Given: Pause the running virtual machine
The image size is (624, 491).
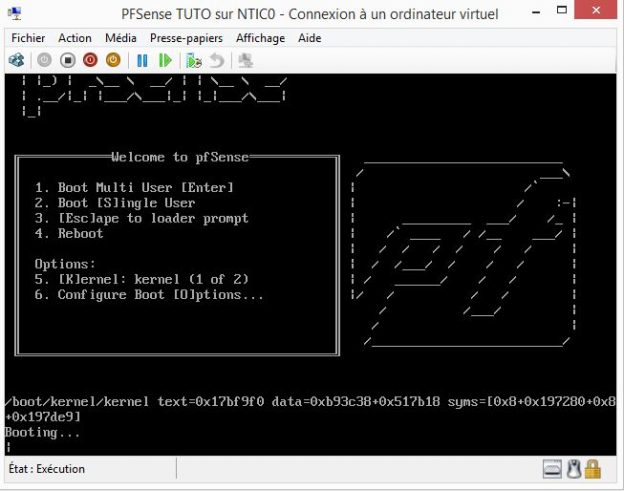Looking at the screenshot, I should 142,60.
